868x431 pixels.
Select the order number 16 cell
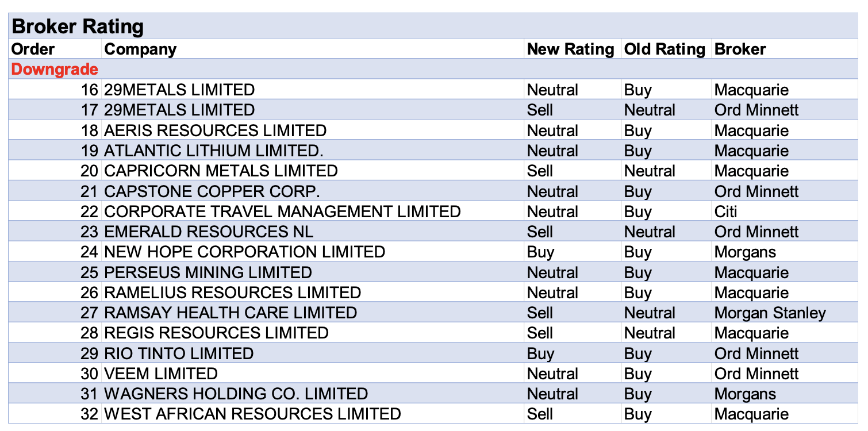point(90,90)
